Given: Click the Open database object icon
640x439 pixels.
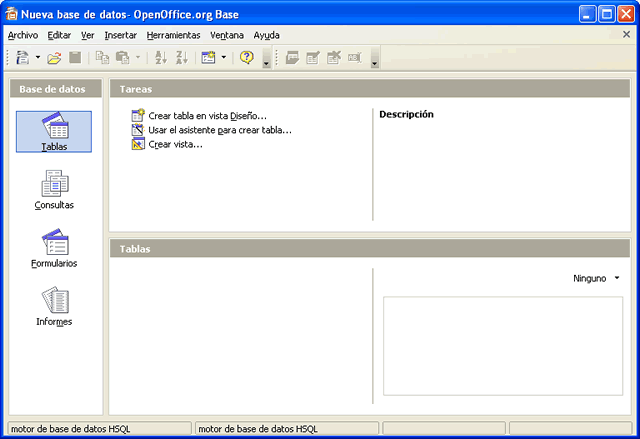Looking at the screenshot, I should 292,58.
